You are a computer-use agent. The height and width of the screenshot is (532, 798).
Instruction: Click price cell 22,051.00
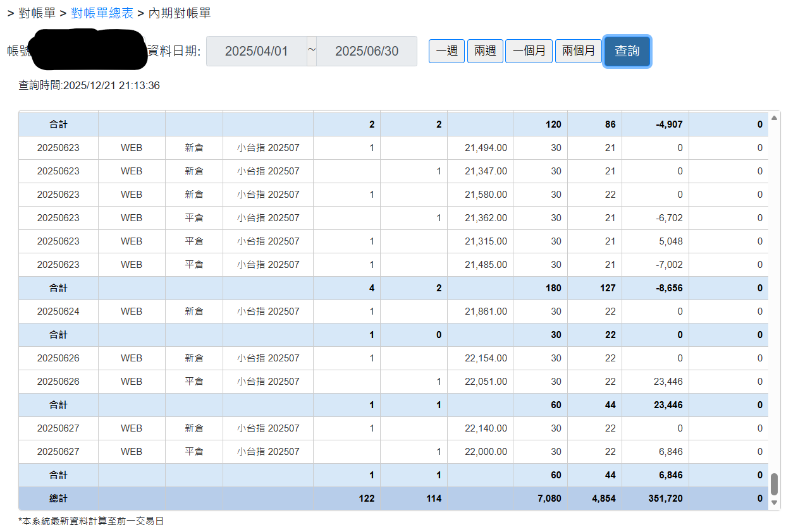click(x=486, y=382)
